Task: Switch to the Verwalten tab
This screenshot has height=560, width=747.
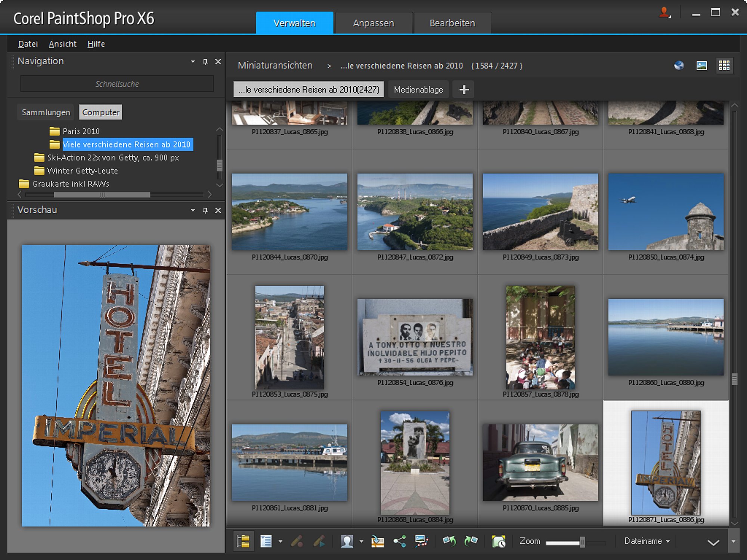Action: (294, 23)
